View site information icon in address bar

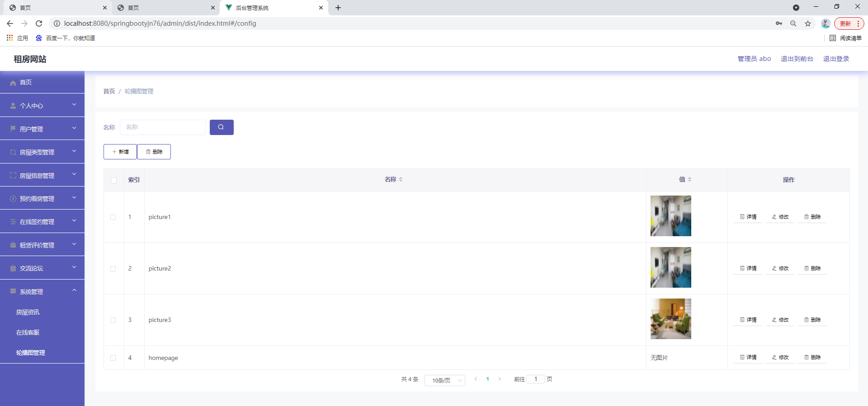pyautogui.click(x=57, y=23)
